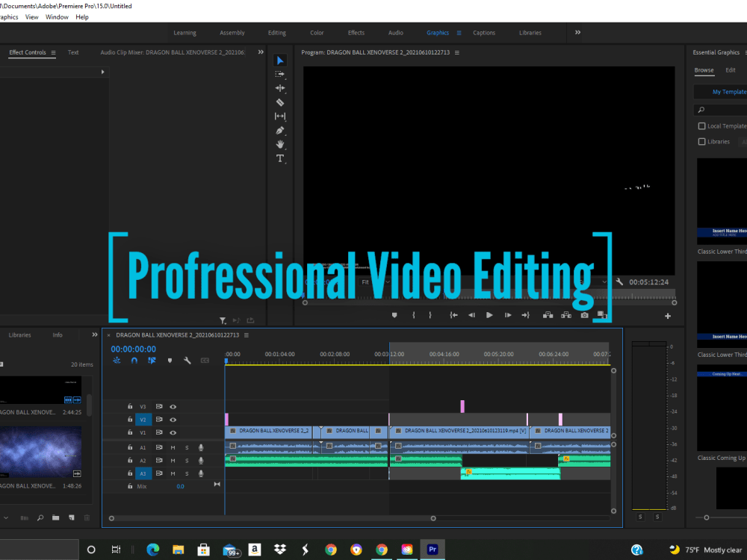The image size is (747, 560).
Task: Select the Type tool
Action: tap(279, 158)
